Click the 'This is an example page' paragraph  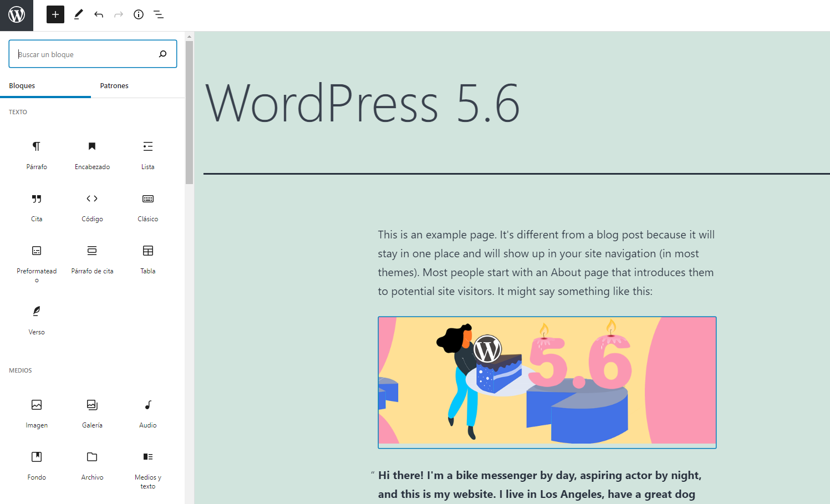point(547,263)
